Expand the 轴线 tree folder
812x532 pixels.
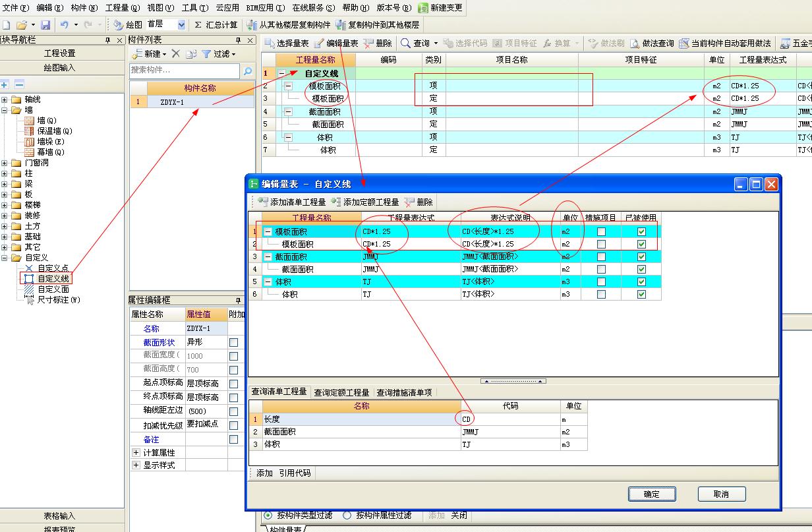[x=5, y=100]
